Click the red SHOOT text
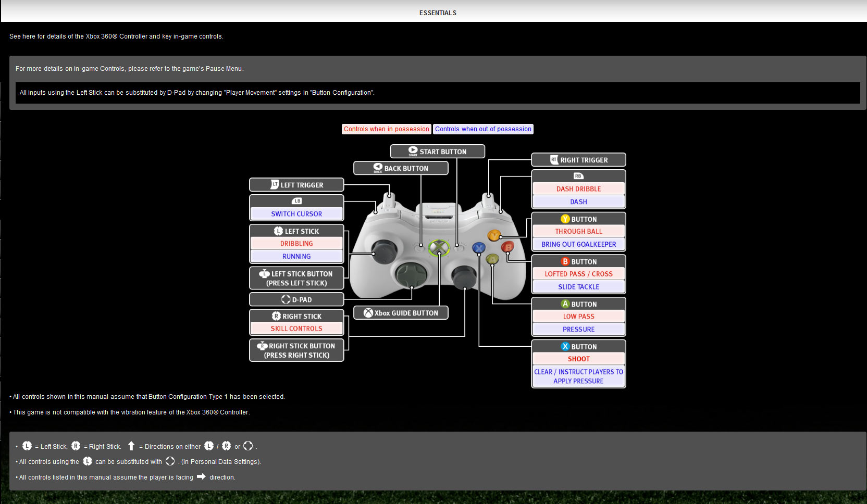This screenshot has height=504, width=867. (578, 359)
